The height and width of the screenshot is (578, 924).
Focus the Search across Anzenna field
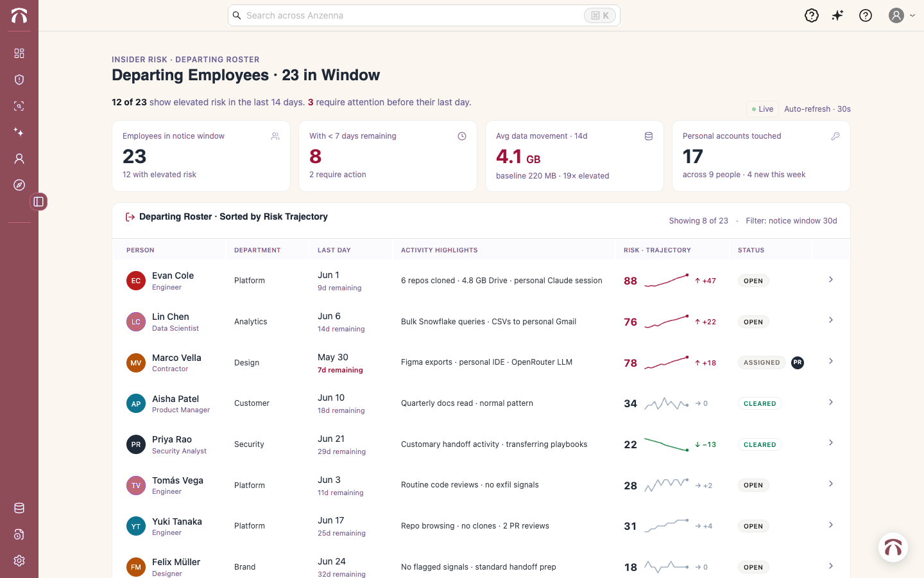click(424, 15)
